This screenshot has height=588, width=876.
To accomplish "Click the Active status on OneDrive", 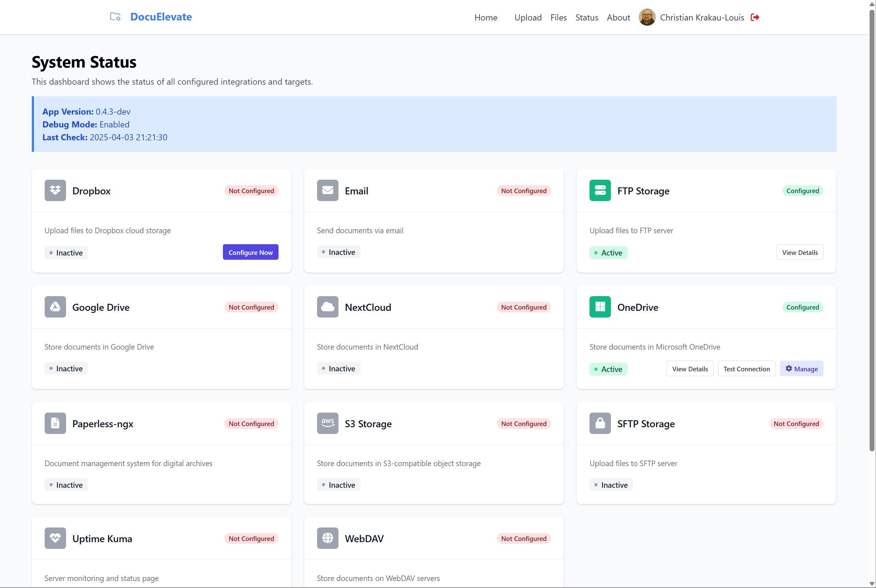I will 608,369.
